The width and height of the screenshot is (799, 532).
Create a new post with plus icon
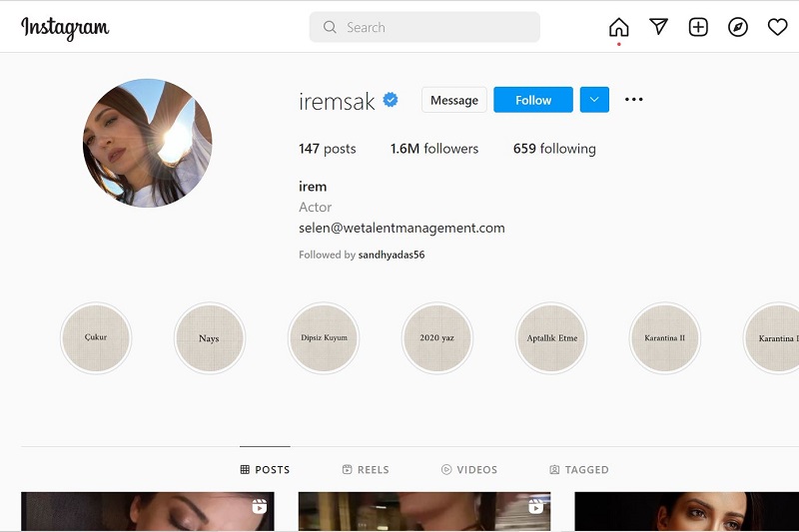[x=698, y=27]
